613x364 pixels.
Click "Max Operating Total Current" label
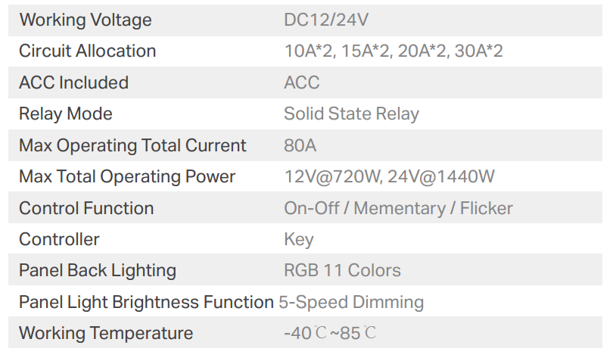[133, 145]
